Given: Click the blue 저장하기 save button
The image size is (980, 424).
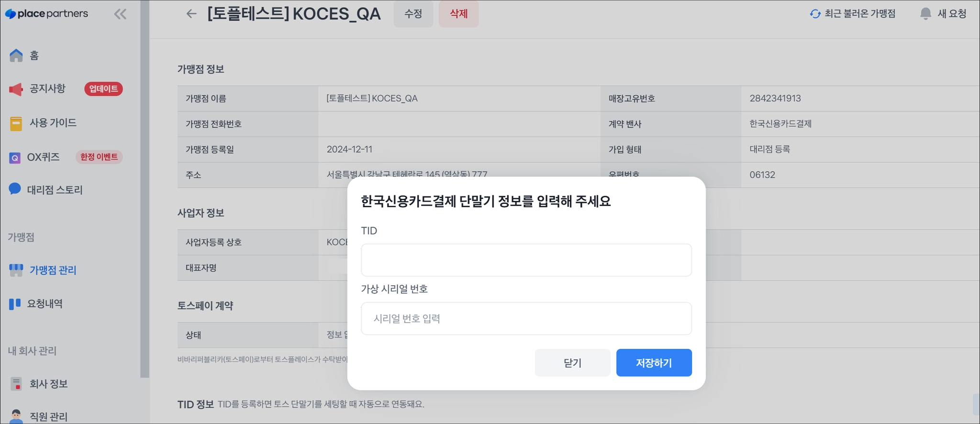Looking at the screenshot, I should pos(654,363).
